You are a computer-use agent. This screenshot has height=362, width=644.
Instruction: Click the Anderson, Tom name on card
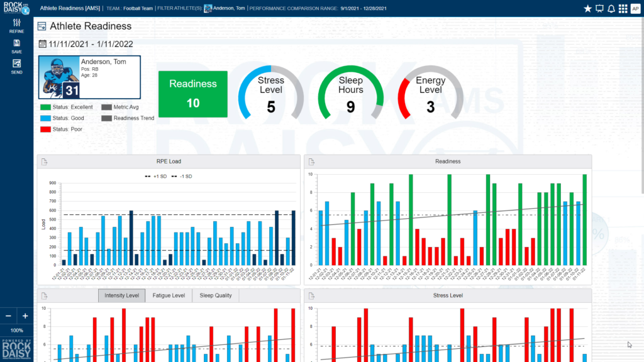(104, 62)
